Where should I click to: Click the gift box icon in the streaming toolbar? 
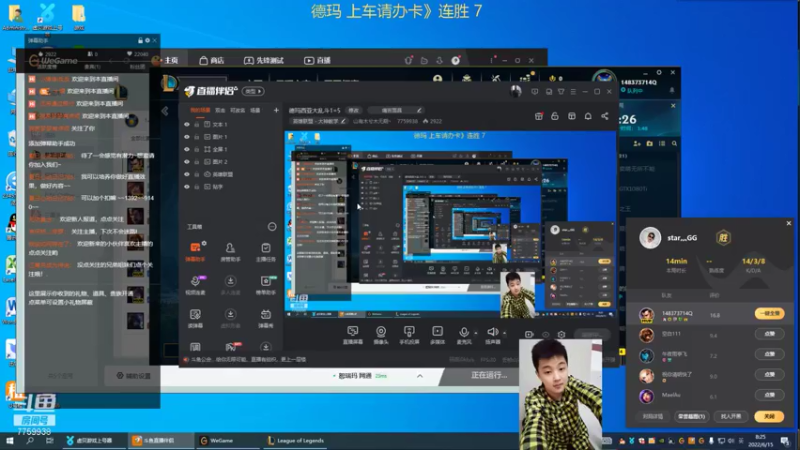538,116
